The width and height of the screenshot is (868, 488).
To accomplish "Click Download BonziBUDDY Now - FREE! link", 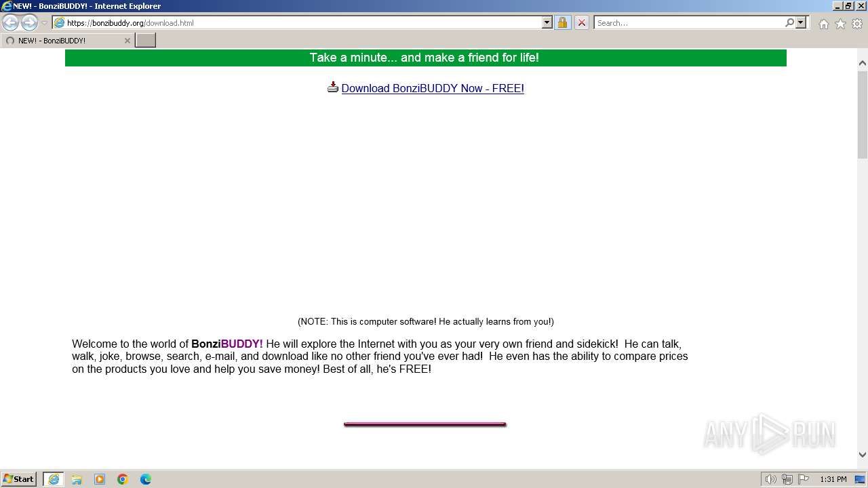I will pyautogui.click(x=433, y=88).
